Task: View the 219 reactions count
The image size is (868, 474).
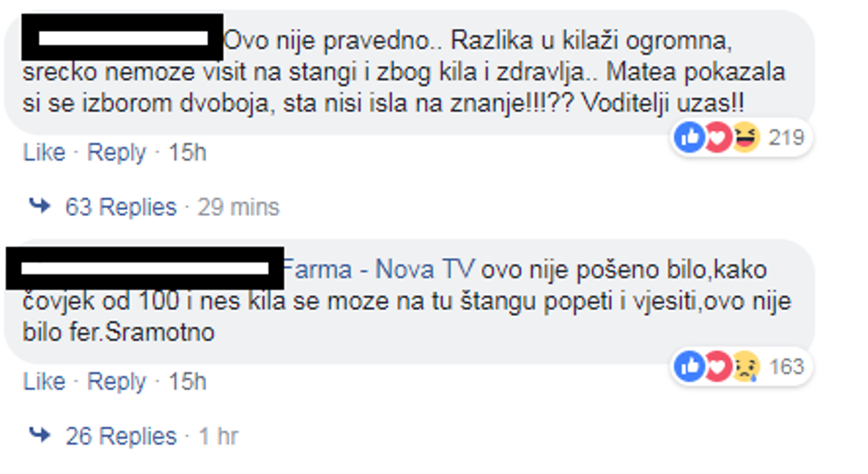Action: [786, 138]
